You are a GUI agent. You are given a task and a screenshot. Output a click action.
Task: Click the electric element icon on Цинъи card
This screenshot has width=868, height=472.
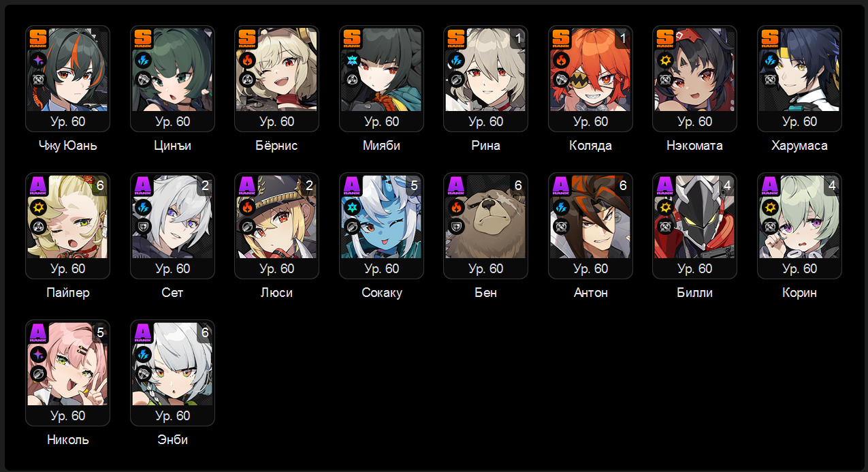[144, 59]
